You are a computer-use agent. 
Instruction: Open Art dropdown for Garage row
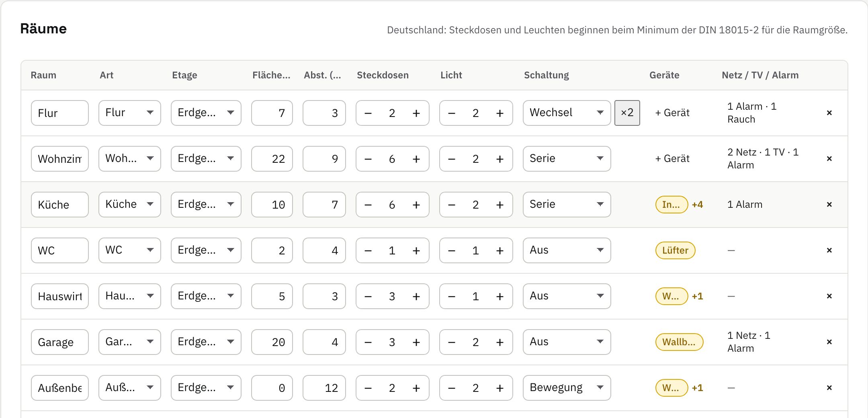pyautogui.click(x=130, y=342)
